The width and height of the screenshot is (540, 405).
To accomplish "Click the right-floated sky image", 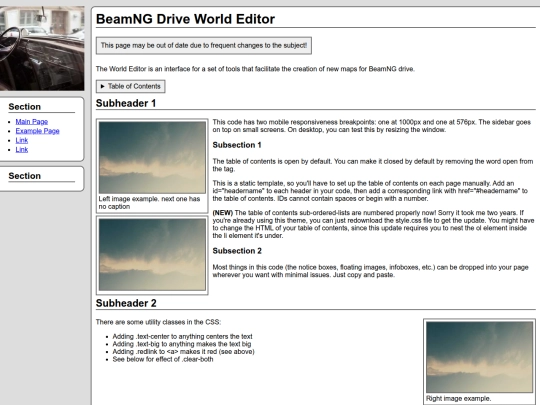I will [x=479, y=357].
